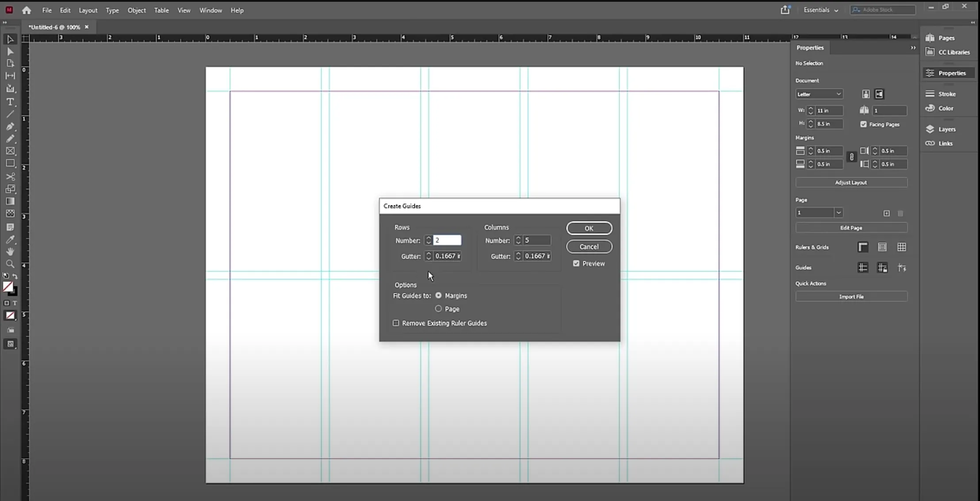Viewport: 980px width, 501px height.
Task: Click OK in Create Guides dialog
Action: pyautogui.click(x=589, y=228)
